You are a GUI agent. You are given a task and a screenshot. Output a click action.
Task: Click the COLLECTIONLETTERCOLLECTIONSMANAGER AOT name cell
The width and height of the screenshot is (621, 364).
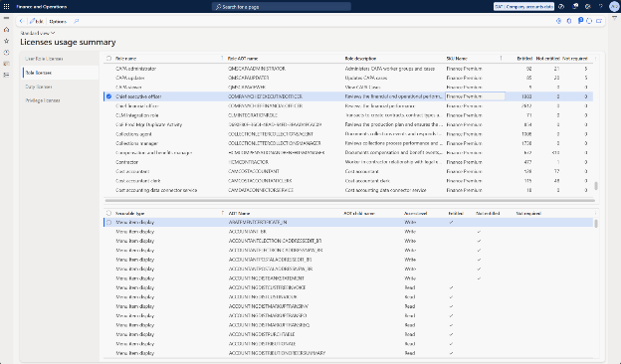(275, 143)
